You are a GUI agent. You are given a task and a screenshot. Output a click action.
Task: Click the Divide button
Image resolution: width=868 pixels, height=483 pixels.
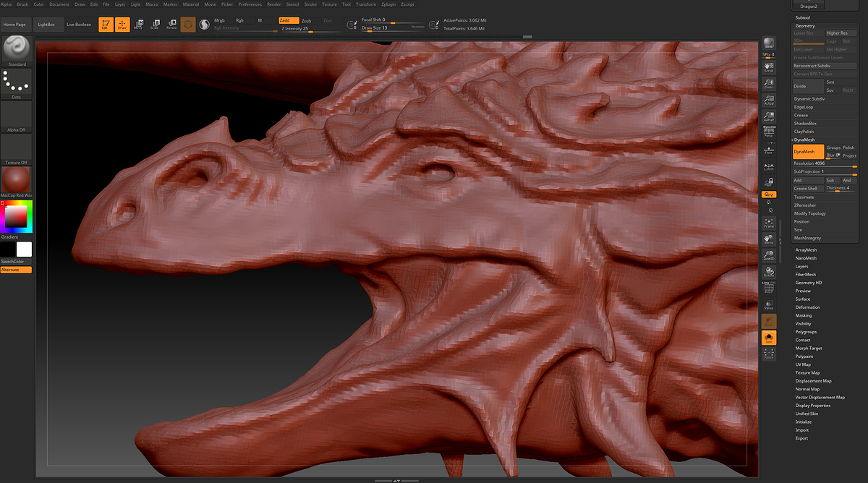click(808, 86)
